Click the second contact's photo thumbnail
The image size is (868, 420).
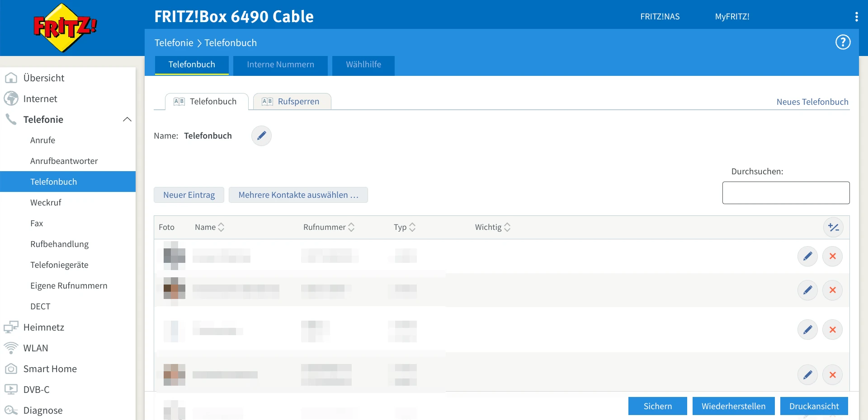pyautogui.click(x=175, y=288)
